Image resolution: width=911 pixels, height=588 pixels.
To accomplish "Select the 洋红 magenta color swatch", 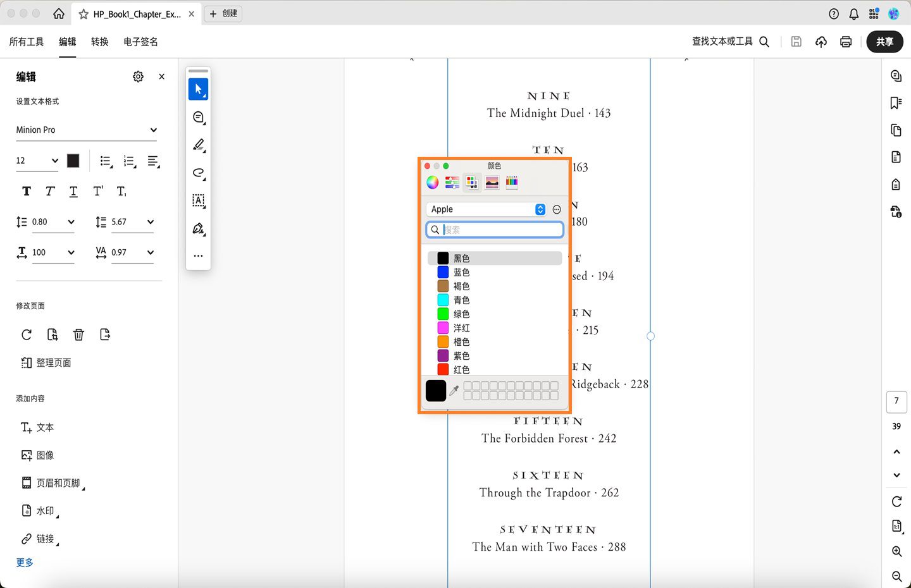I will point(442,328).
